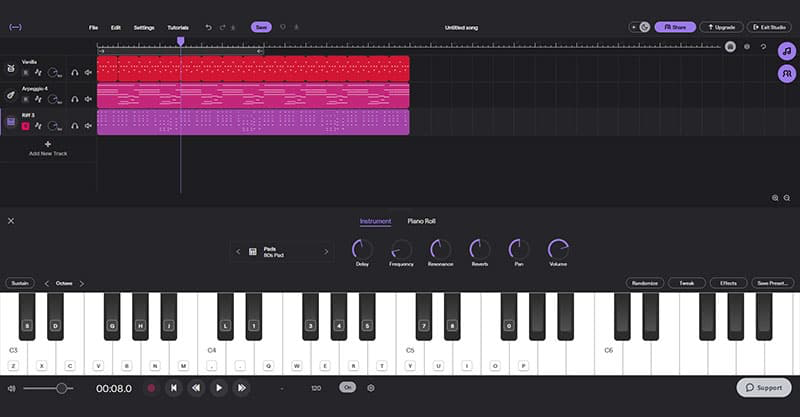The width and height of the screenshot is (800, 417).
Task: Undo the last action
Action: (208, 28)
